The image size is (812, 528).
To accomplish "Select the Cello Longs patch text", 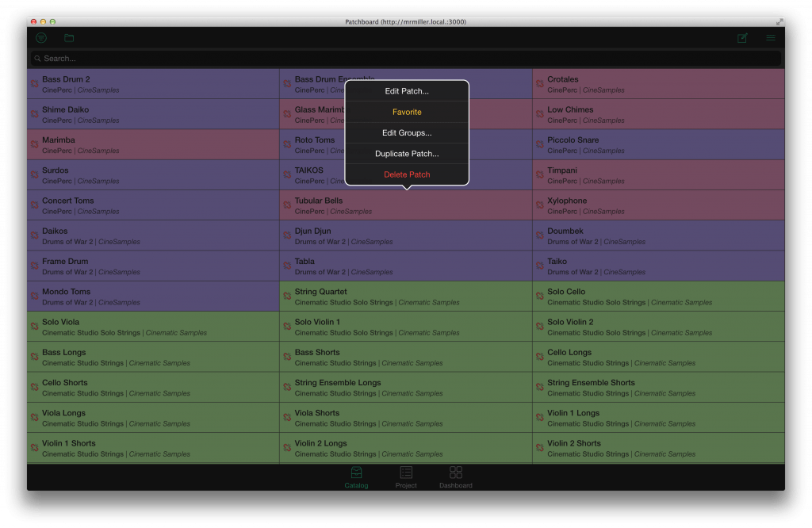I will [569, 353].
